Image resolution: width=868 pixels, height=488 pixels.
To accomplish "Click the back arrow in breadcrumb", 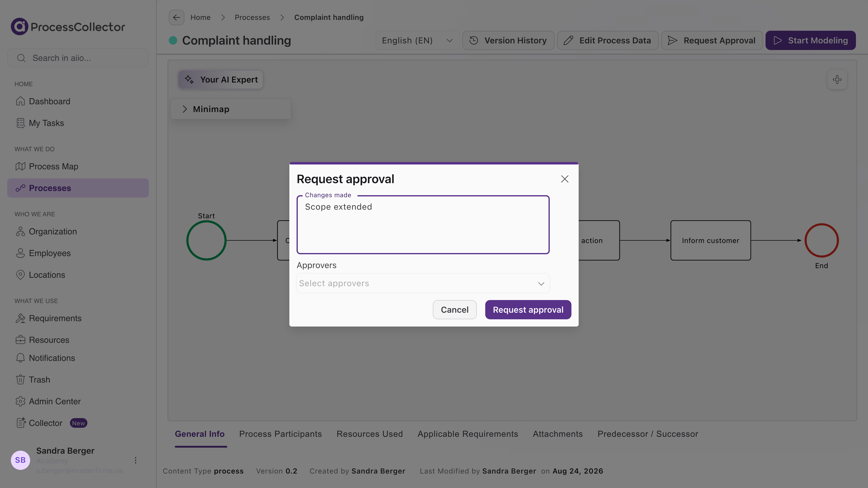I will (177, 17).
